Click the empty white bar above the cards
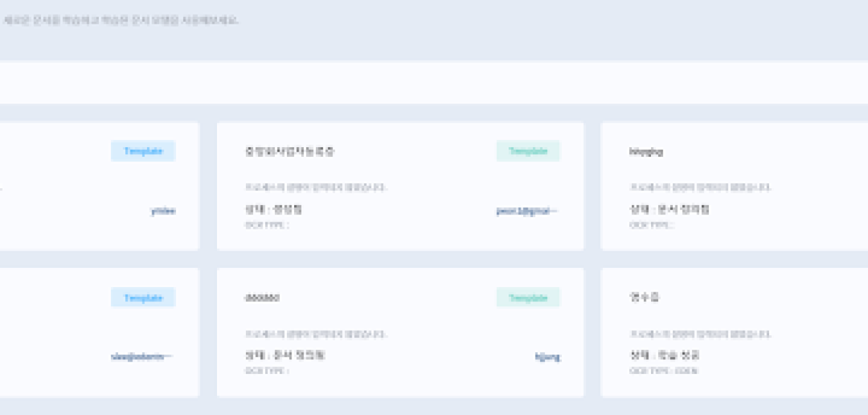Viewport: 868px width, 415px height. [434, 82]
